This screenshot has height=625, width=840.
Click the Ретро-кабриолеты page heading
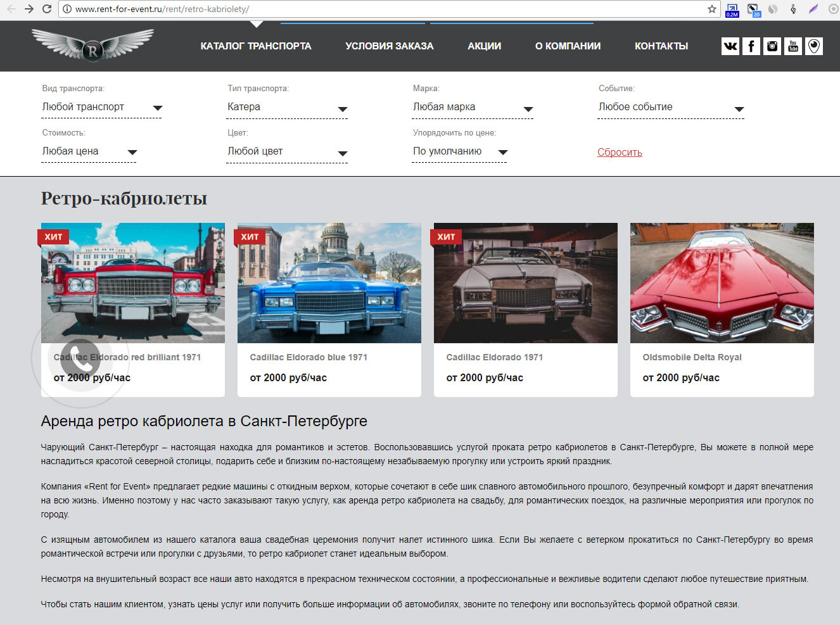[124, 198]
